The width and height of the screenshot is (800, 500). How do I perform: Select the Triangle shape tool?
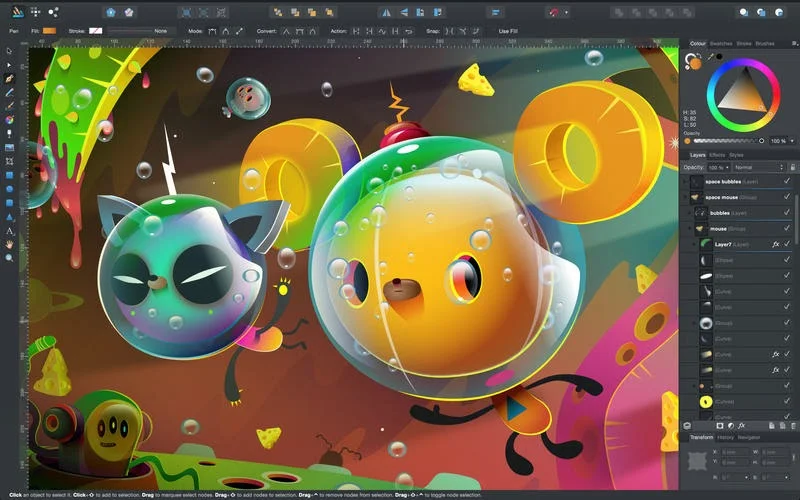[x=9, y=217]
